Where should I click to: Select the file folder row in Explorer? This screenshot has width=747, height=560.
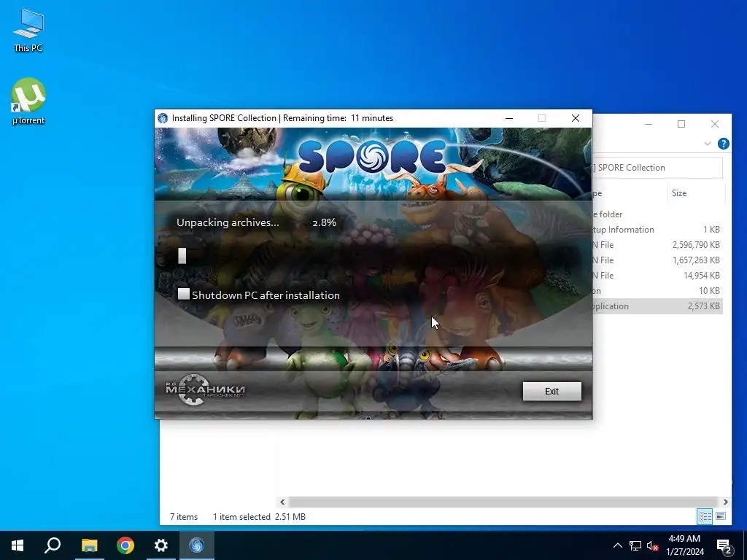coord(657,214)
